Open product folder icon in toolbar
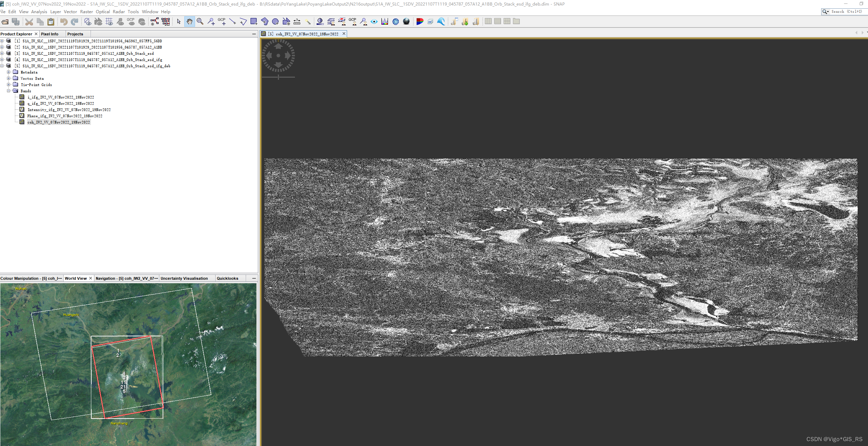The image size is (868, 446). pos(5,22)
